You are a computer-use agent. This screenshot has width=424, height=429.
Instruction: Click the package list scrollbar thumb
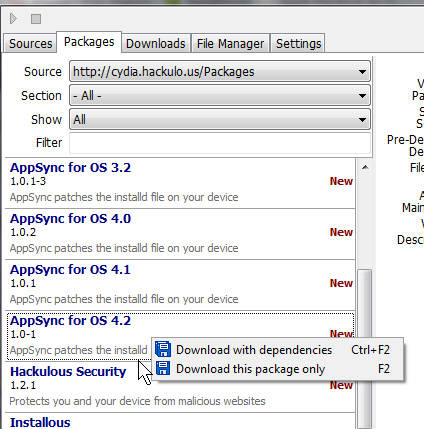pyautogui.click(x=365, y=349)
